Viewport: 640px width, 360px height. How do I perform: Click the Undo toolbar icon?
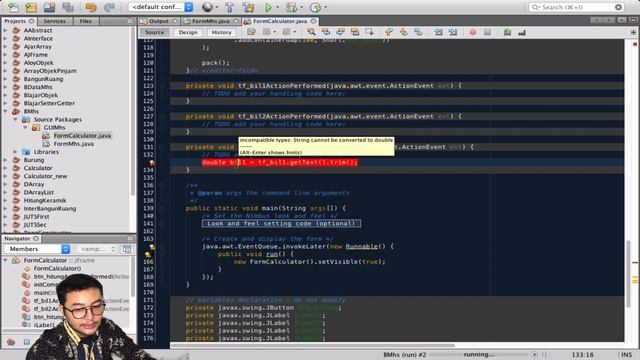click(x=91, y=7)
